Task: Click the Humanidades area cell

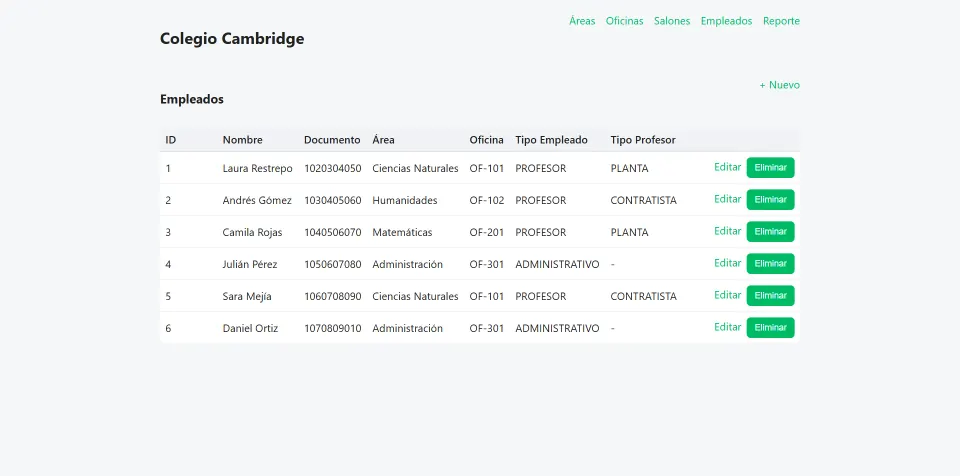Action: [x=405, y=200]
